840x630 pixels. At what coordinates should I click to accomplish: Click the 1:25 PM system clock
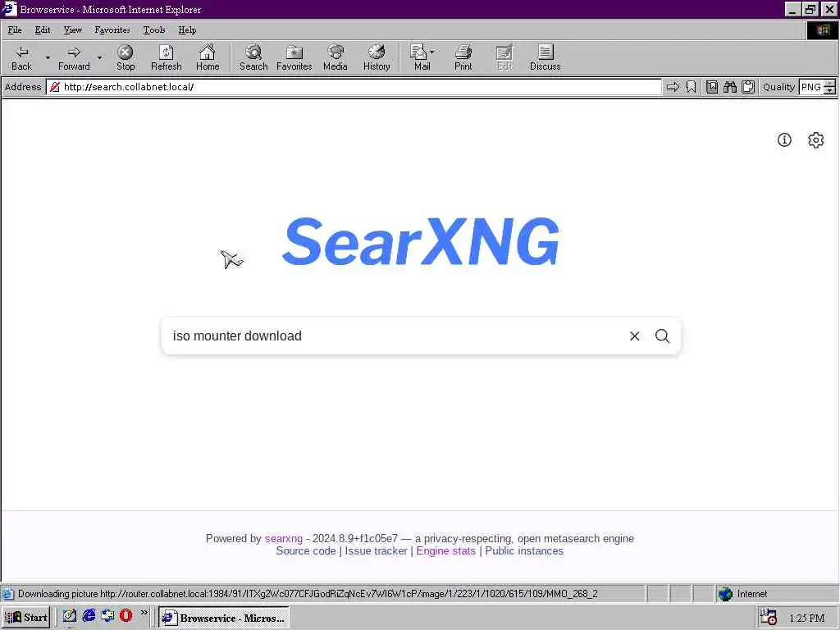807,618
